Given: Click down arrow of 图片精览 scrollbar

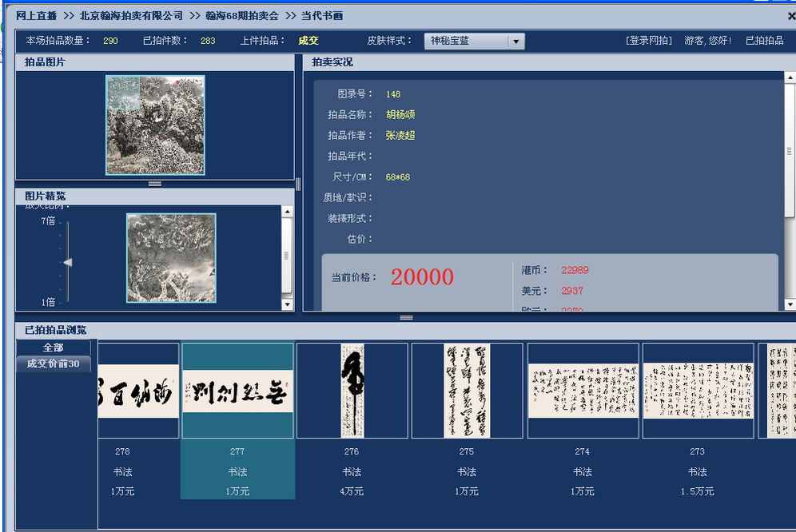Looking at the screenshot, I should pos(288,304).
